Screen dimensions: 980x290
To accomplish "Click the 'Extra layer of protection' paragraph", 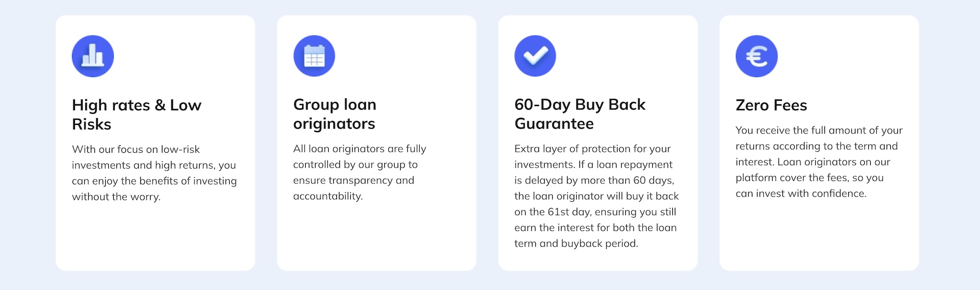I will 596,196.
